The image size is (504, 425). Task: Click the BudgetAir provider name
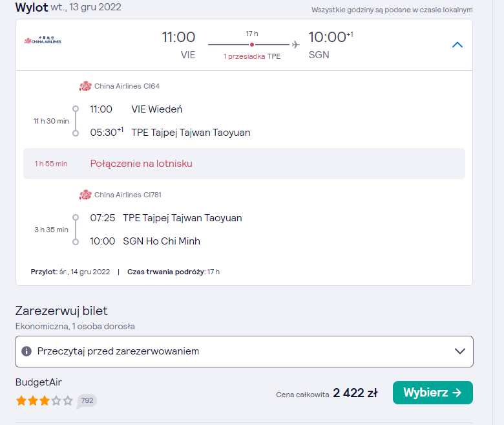pyautogui.click(x=39, y=382)
